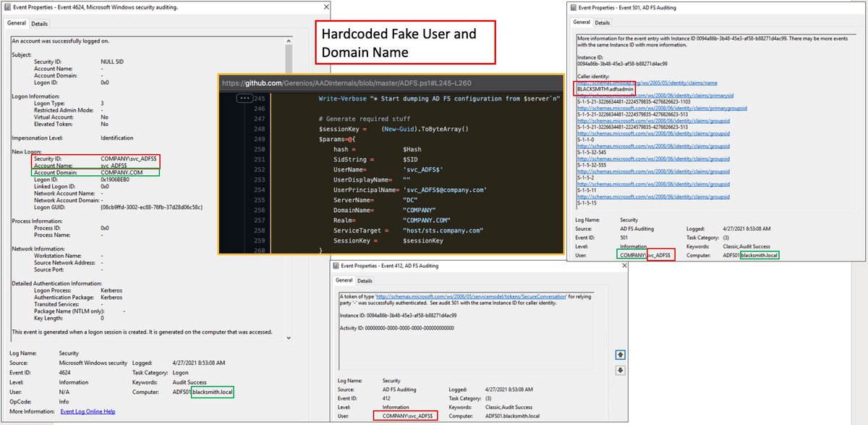Click Logon ID value 0x1906BEB0
The width and height of the screenshot is (868, 425).
coord(115,179)
